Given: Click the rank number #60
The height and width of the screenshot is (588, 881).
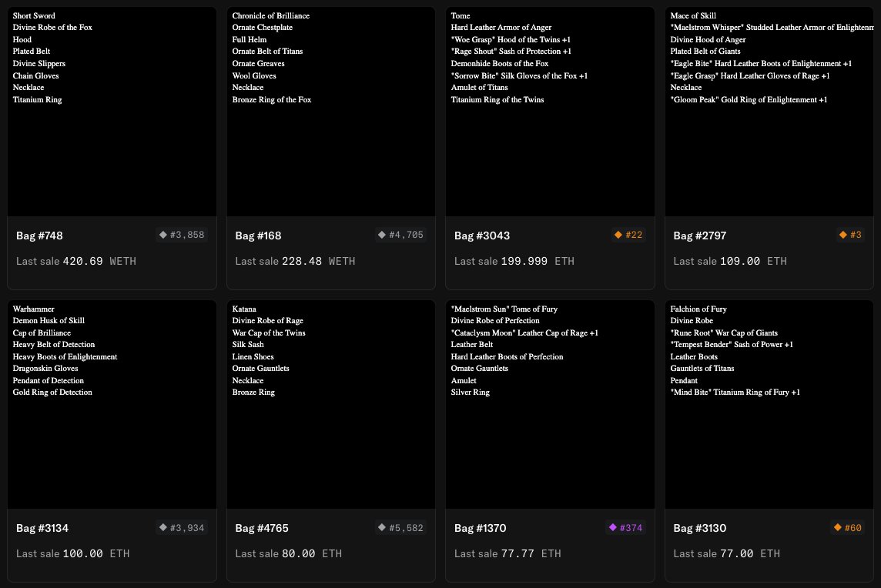Looking at the screenshot, I should tap(853, 528).
